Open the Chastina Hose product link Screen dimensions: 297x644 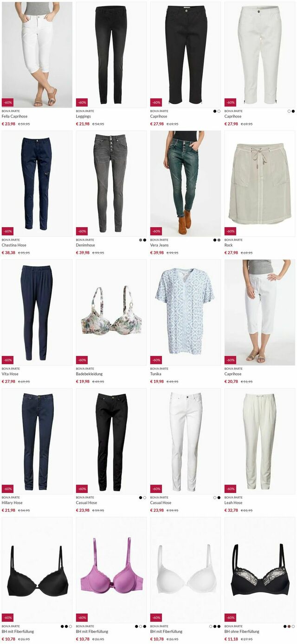click(14, 245)
